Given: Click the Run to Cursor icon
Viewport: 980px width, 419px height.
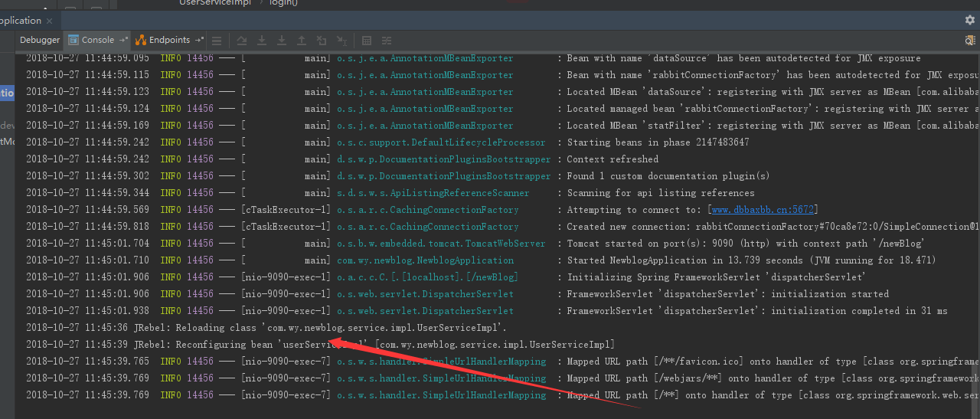Looking at the screenshot, I should click(x=341, y=40).
